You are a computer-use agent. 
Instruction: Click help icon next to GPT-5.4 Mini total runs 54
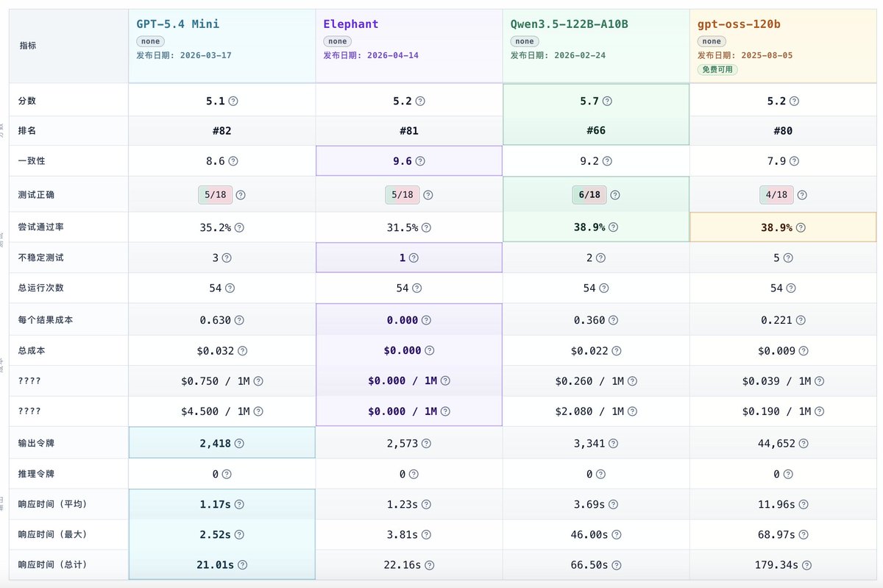click(x=230, y=288)
